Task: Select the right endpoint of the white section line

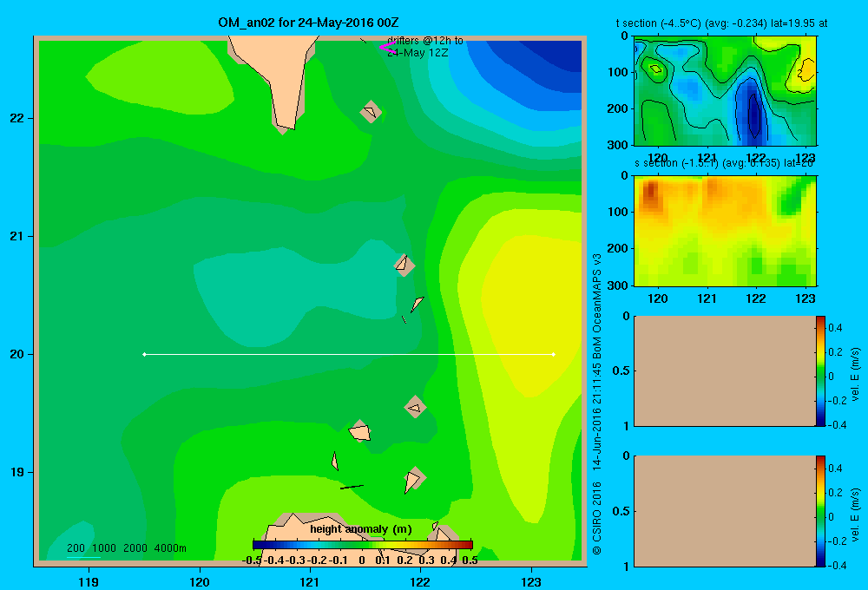Action: (x=554, y=354)
